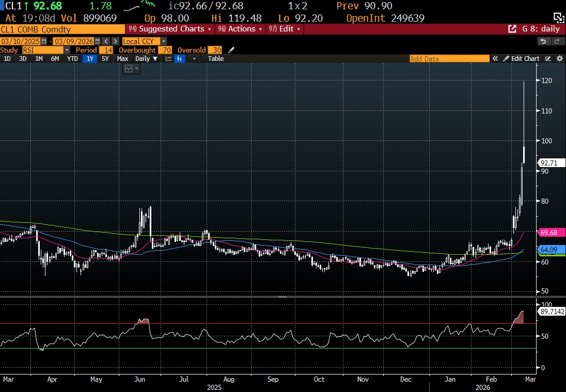Open the Daily periodicity dropdown

(x=146, y=59)
